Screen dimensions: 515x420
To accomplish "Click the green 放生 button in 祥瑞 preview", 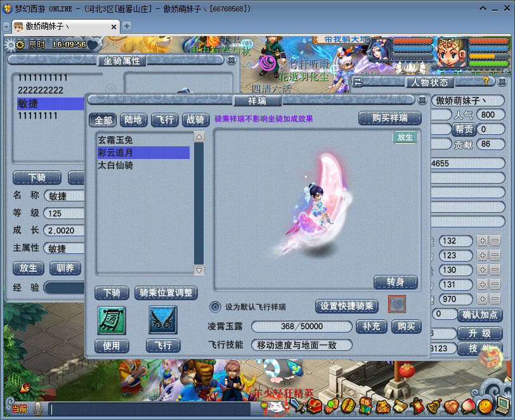I will [405, 137].
